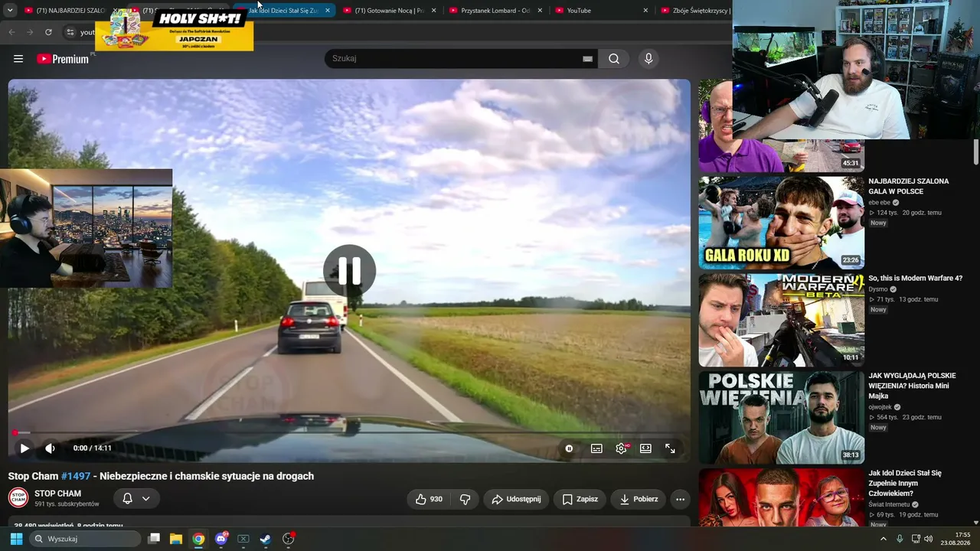This screenshot has height=551, width=980.
Task: Open the STOP CHAM channel name link
Action: tap(57, 494)
